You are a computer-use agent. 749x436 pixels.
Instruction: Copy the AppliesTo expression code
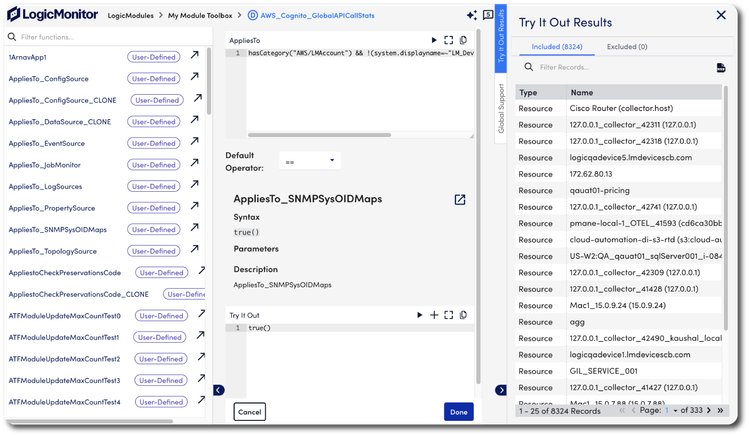[463, 40]
